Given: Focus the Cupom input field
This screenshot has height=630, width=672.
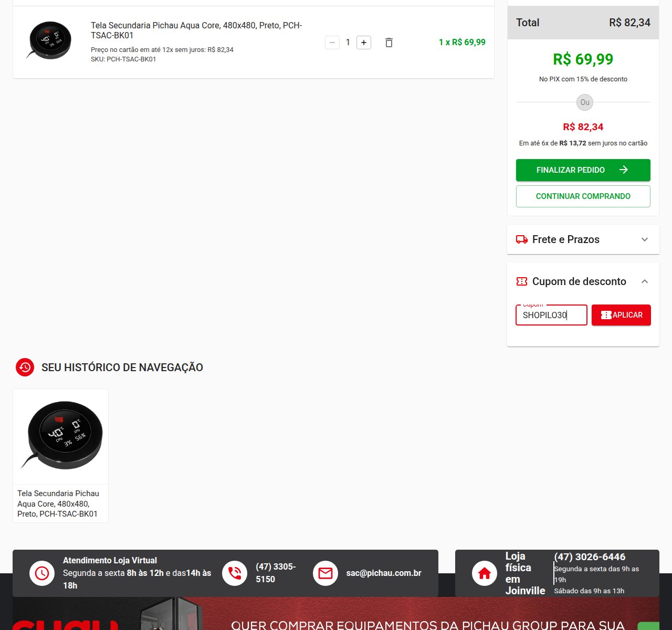Looking at the screenshot, I should 551,315.
